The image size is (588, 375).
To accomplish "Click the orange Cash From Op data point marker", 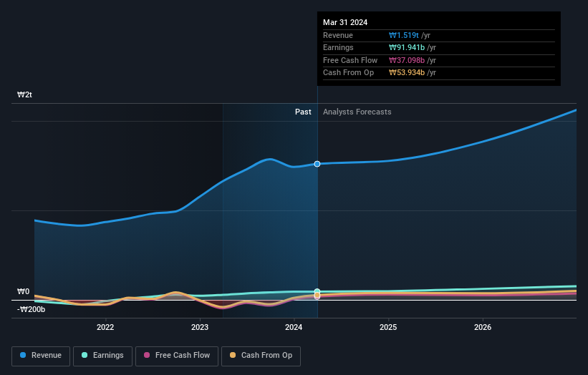I will click(317, 295).
